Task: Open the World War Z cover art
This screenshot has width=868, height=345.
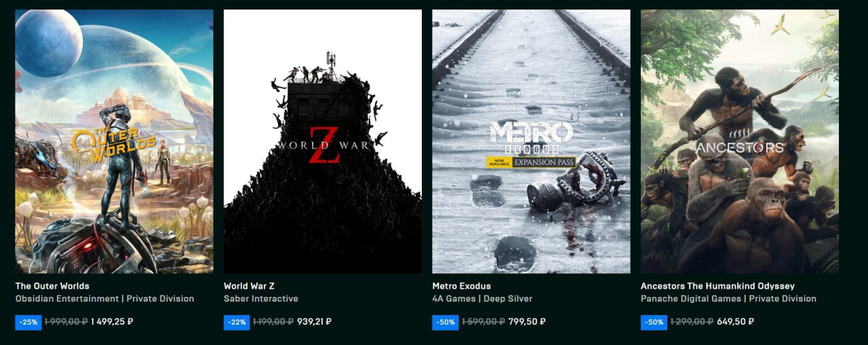Action: click(323, 141)
